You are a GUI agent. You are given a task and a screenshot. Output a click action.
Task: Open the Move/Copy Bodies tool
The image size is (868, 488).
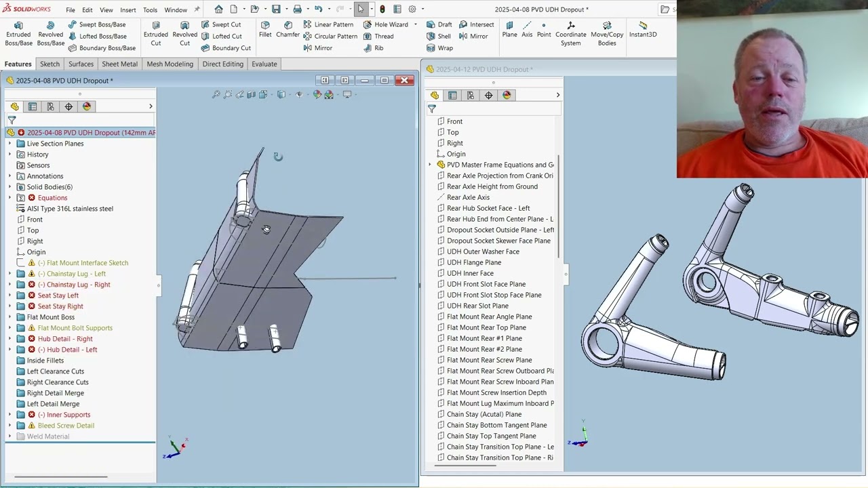point(607,33)
